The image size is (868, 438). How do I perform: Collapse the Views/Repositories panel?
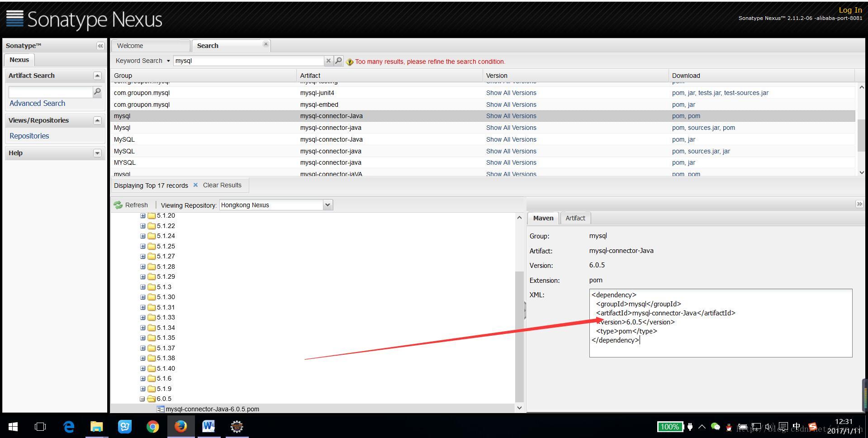[97, 120]
